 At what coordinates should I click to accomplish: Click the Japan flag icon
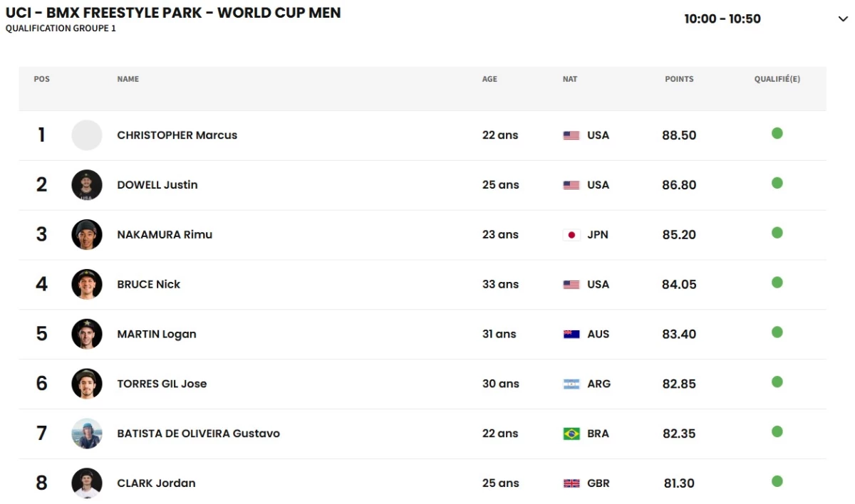pos(571,235)
